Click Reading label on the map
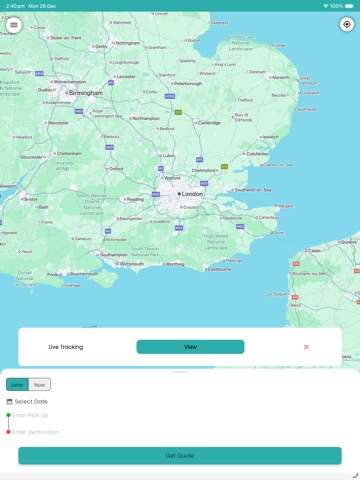This screenshot has width=360, height=480. (135, 199)
